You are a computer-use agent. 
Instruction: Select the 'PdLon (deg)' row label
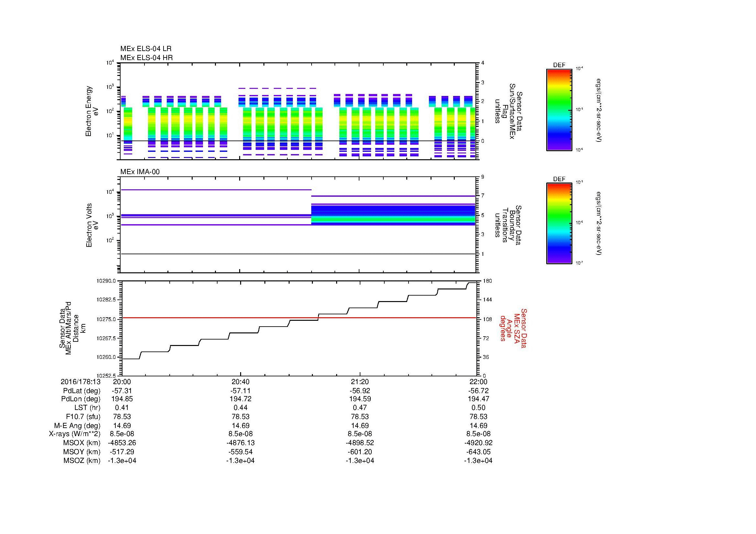click(81, 399)
